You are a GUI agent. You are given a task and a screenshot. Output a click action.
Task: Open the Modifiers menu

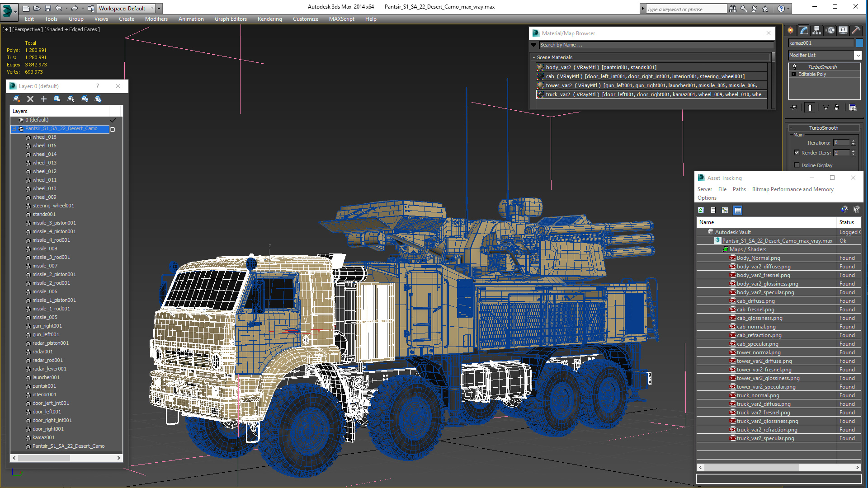tap(156, 19)
